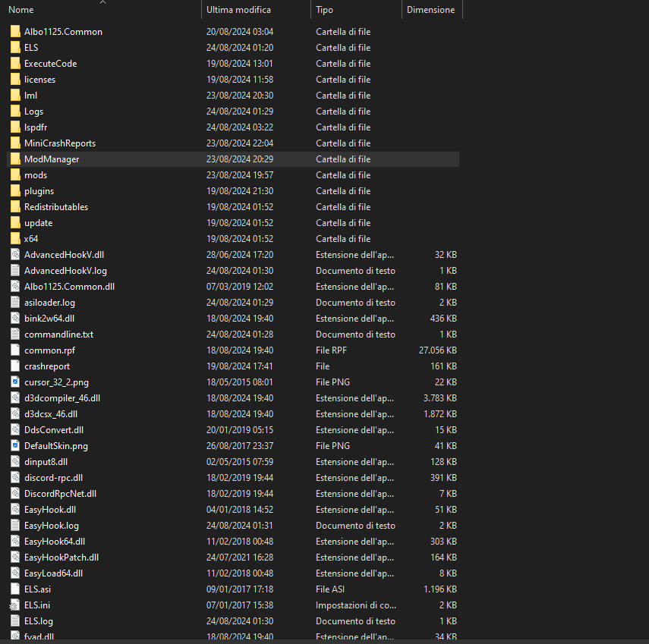Click date 07/03/2019 12:02
Image resolution: width=649 pixels, height=644 pixels.
click(240, 287)
